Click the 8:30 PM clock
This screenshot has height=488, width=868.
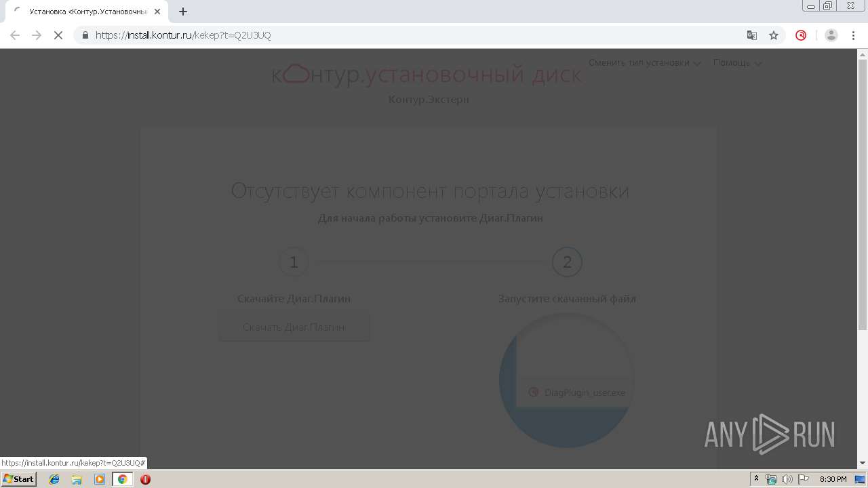833,479
